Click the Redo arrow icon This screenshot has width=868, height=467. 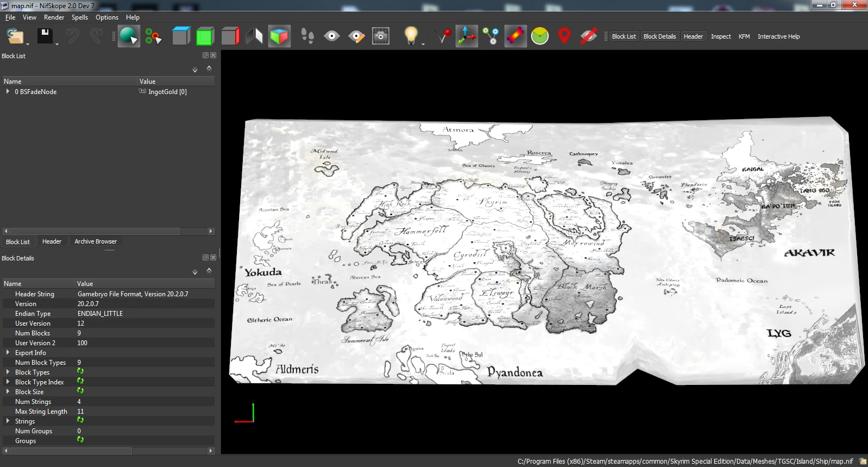point(96,36)
